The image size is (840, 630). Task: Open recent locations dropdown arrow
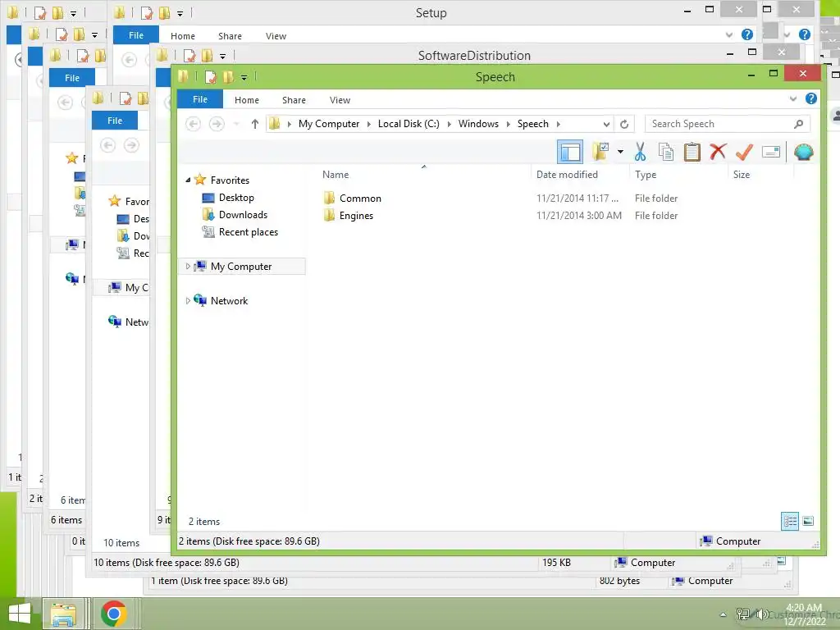(x=236, y=125)
